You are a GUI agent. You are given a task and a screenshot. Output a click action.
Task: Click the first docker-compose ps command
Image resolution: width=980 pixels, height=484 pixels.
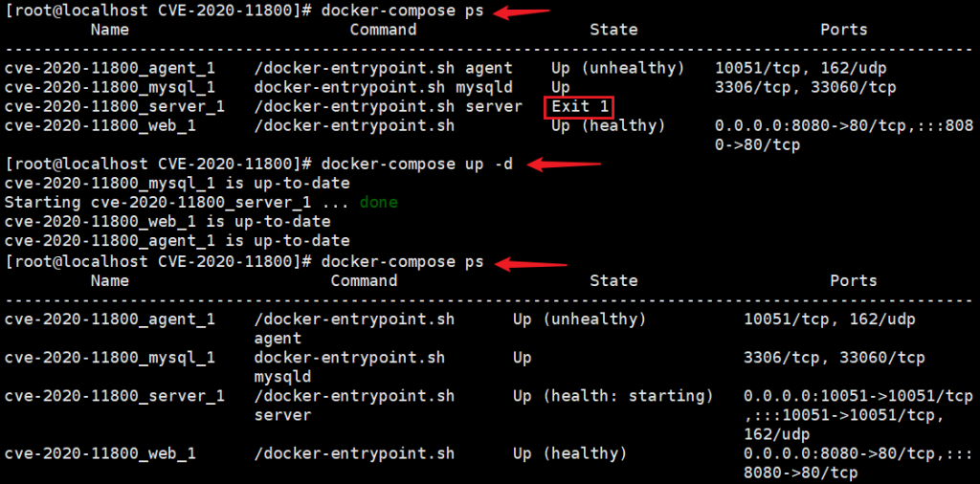pyautogui.click(x=403, y=11)
